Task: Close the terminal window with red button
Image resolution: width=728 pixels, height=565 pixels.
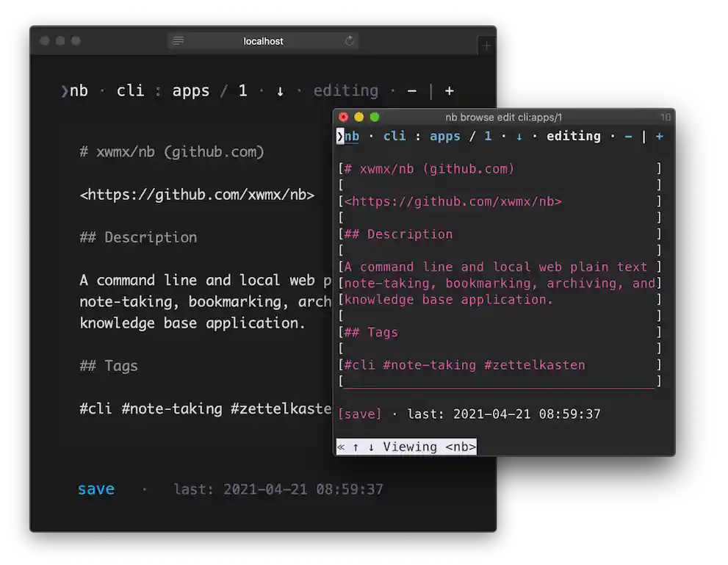Action: [x=344, y=117]
